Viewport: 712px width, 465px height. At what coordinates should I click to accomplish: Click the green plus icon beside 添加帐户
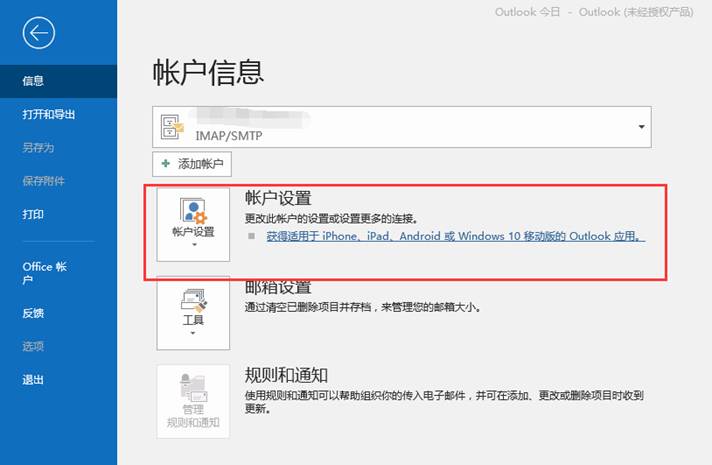click(165, 163)
